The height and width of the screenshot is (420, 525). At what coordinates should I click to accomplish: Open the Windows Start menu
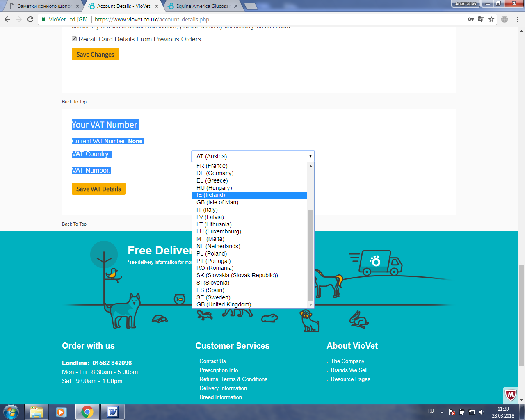point(11,412)
